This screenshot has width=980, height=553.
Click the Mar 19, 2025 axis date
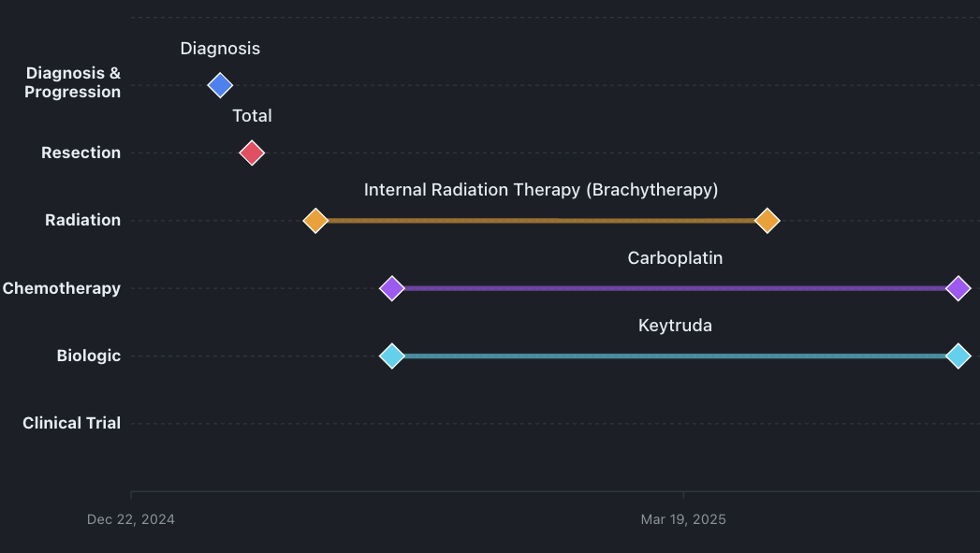[x=683, y=519]
